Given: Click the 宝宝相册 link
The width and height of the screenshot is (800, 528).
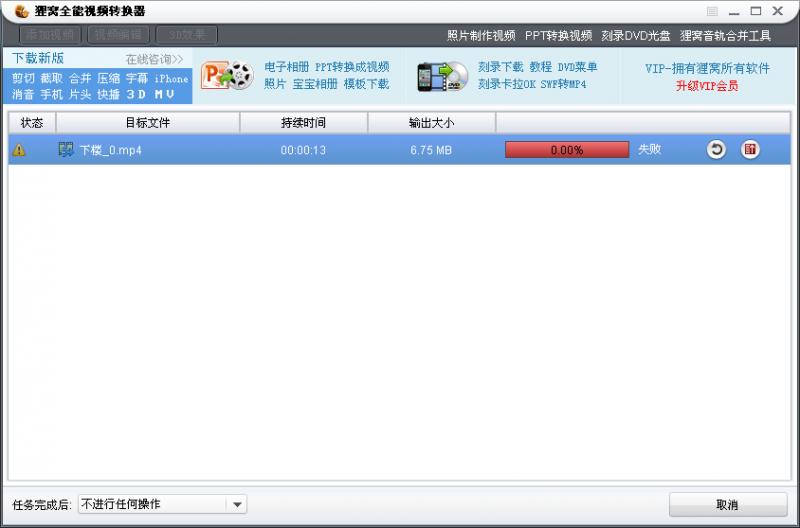Looking at the screenshot, I should coord(315,84).
